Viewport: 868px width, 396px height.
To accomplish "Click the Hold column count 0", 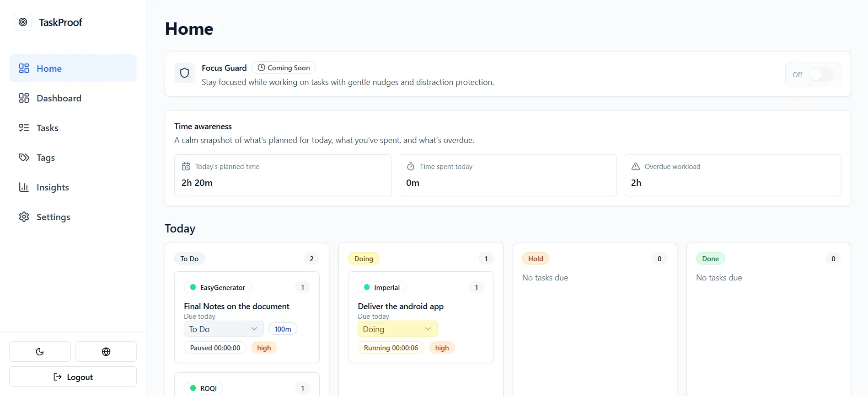I will (x=659, y=259).
